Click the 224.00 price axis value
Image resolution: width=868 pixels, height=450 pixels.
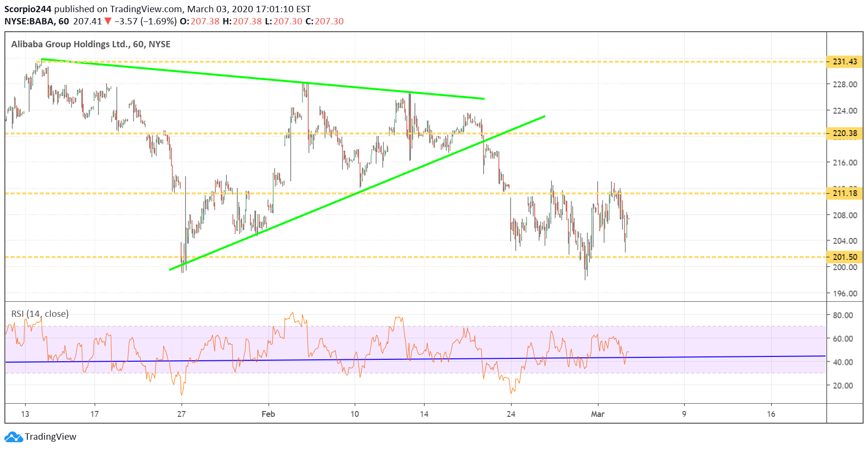coord(845,111)
